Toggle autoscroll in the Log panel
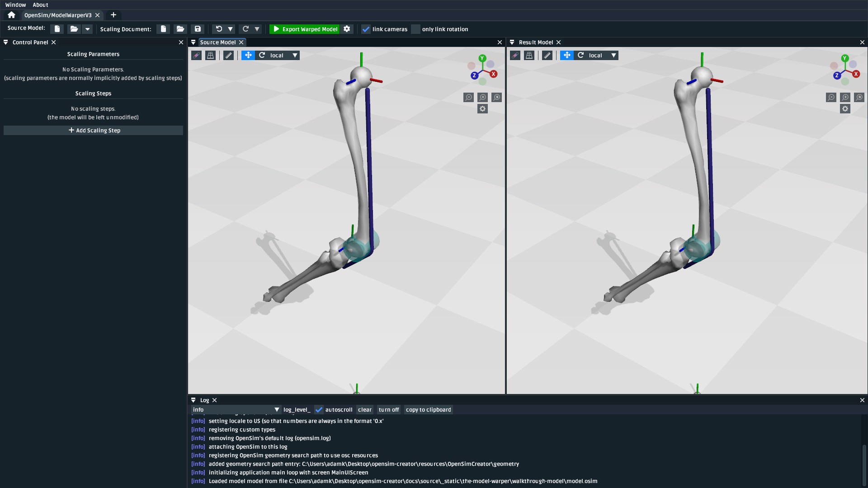The image size is (868, 488). point(319,410)
